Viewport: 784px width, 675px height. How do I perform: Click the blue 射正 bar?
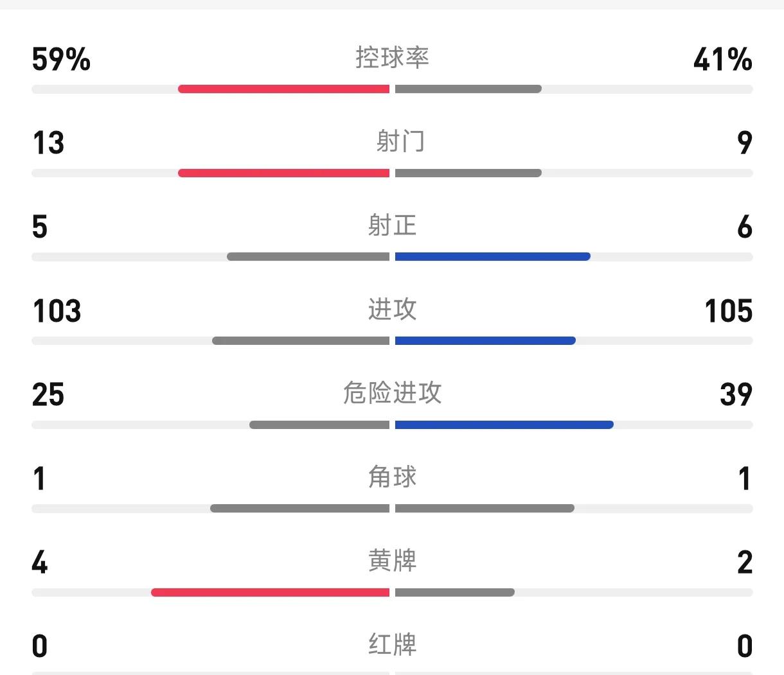[493, 256]
